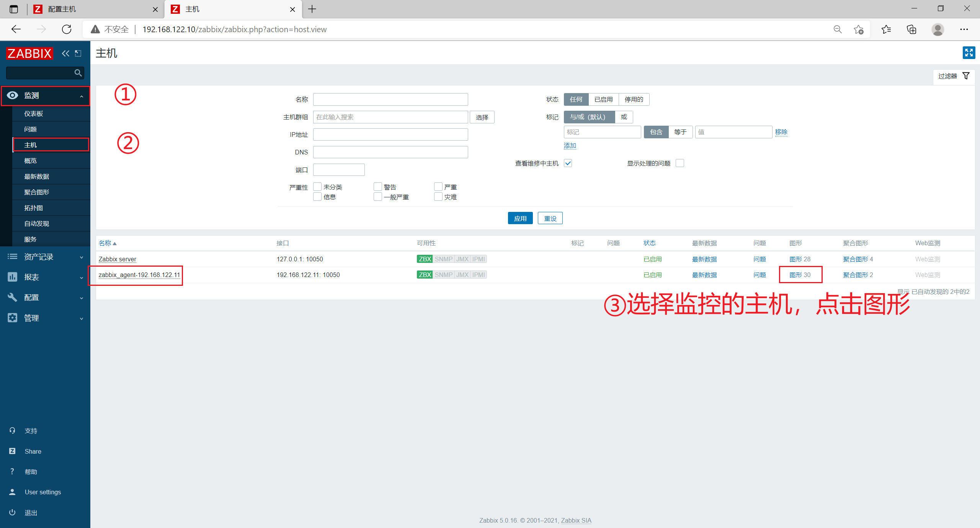Image resolution: width=980 pixels, height=528 pixels.
Task: Click the browser forward arrow
Action: click(41, 29)
